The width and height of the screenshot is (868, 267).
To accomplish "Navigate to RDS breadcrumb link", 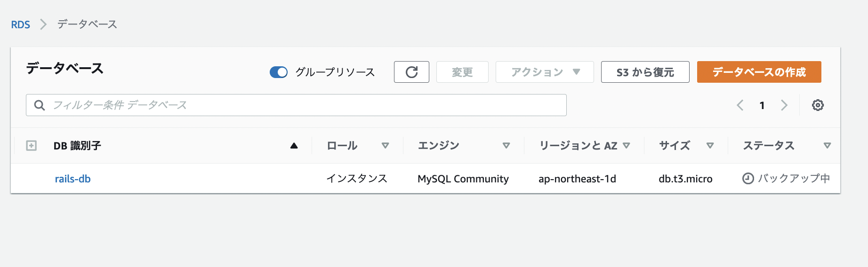I will (x=21, y=24).
